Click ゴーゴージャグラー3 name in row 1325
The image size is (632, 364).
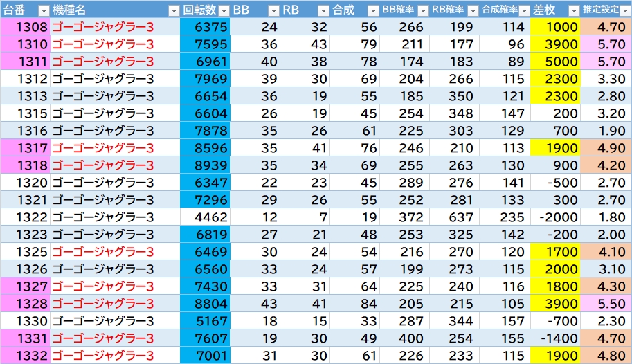tap(103, 251)
